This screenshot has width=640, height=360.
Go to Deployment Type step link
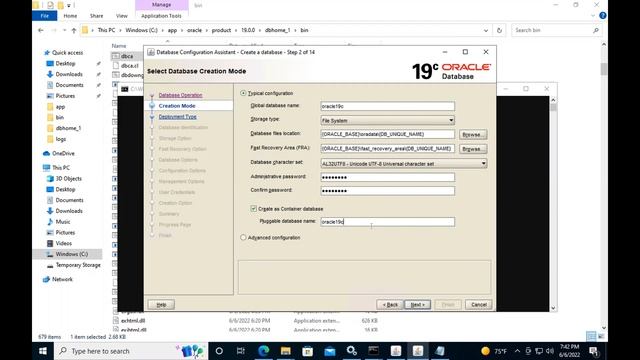click(x=178, y=117)
